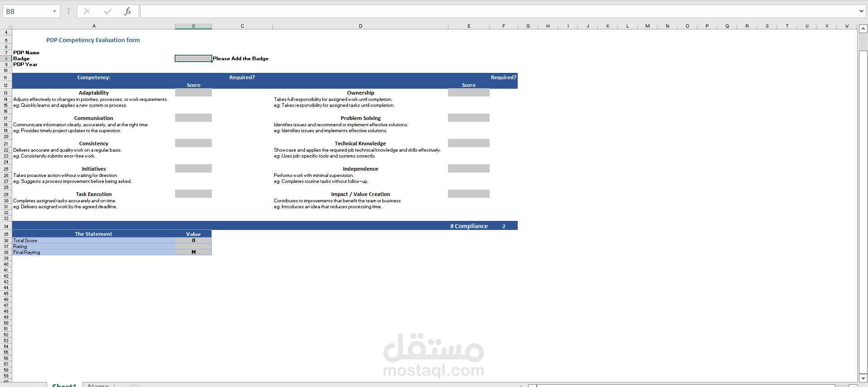This screenshot has height=387, width=868.
Task: Click the Task Execution score cell
Action: [x=193, y=194]
